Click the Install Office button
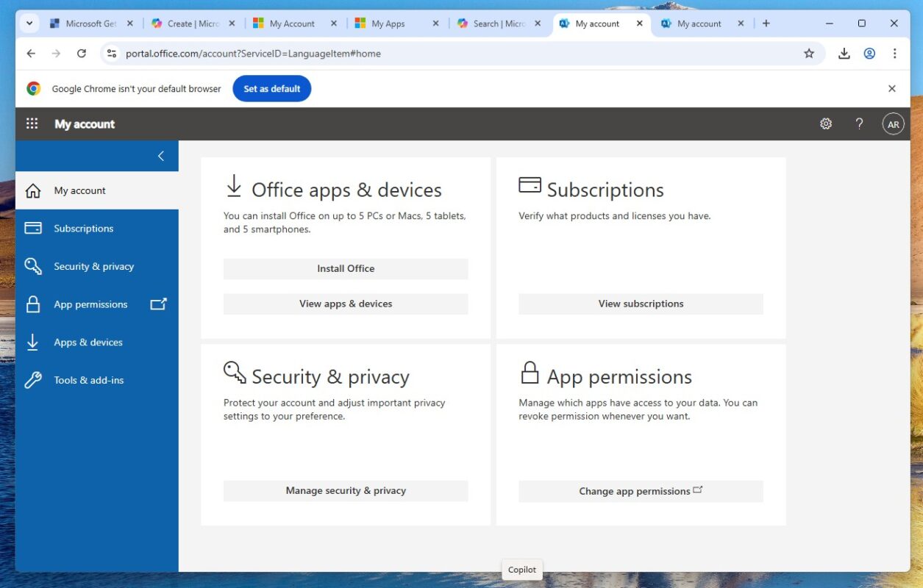The width and height of the screenshot is (923, 588). point(346,268)
